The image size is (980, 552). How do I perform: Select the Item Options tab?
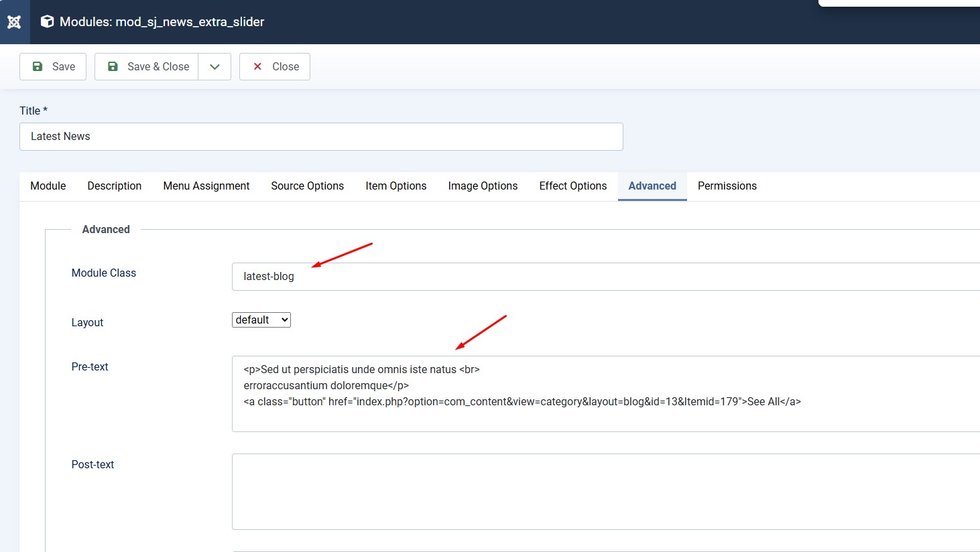396,186
